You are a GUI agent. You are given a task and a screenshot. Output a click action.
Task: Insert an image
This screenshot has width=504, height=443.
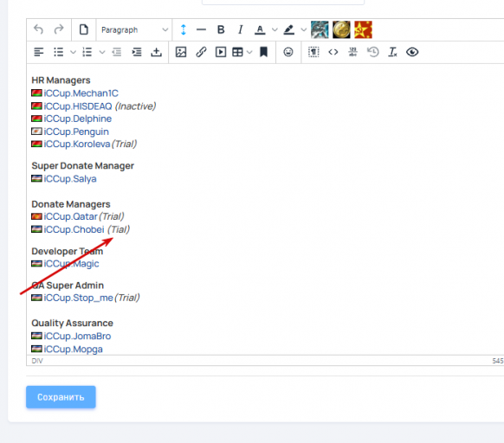(x=181, y=52)
